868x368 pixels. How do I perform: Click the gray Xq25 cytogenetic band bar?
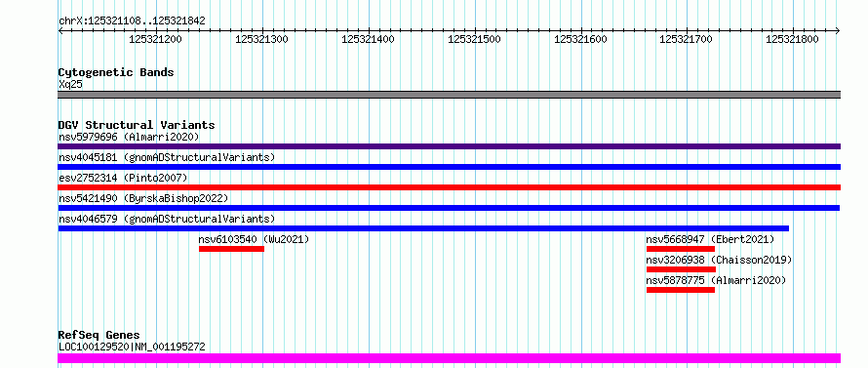click(449, 95)
